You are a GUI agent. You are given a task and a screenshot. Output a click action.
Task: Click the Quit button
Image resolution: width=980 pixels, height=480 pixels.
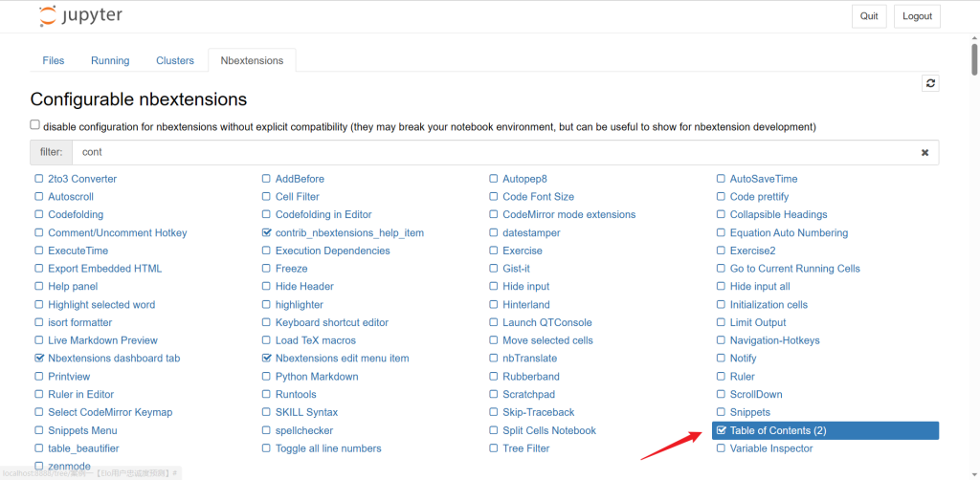(868, 16)
